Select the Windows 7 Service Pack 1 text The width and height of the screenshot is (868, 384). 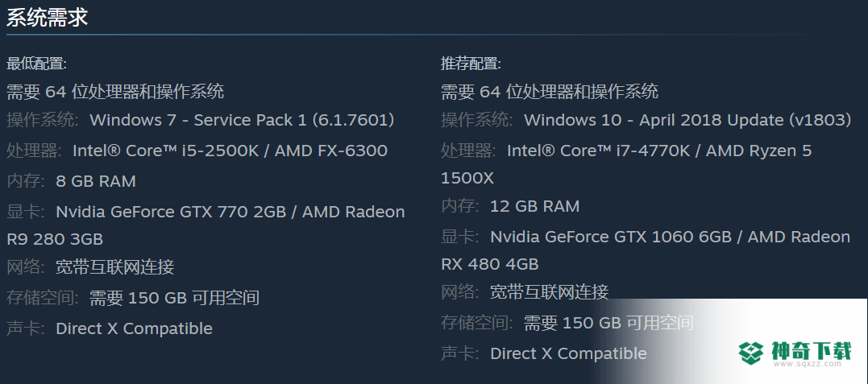242,120
